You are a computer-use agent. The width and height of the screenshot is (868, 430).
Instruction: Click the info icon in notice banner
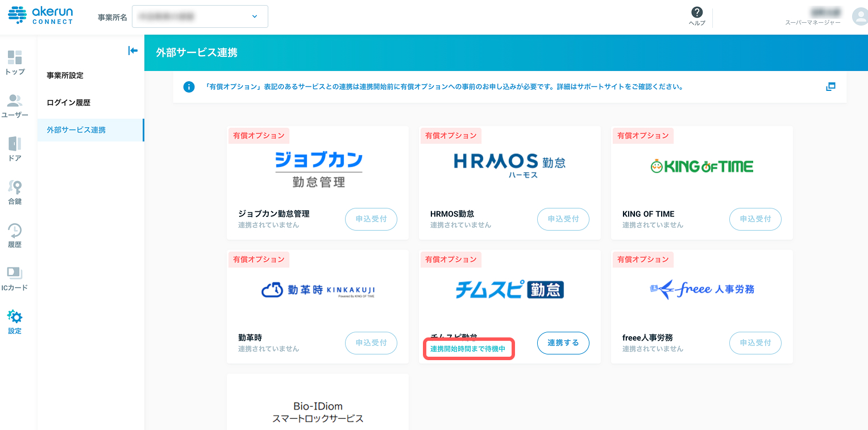click(x=189, y=87)
